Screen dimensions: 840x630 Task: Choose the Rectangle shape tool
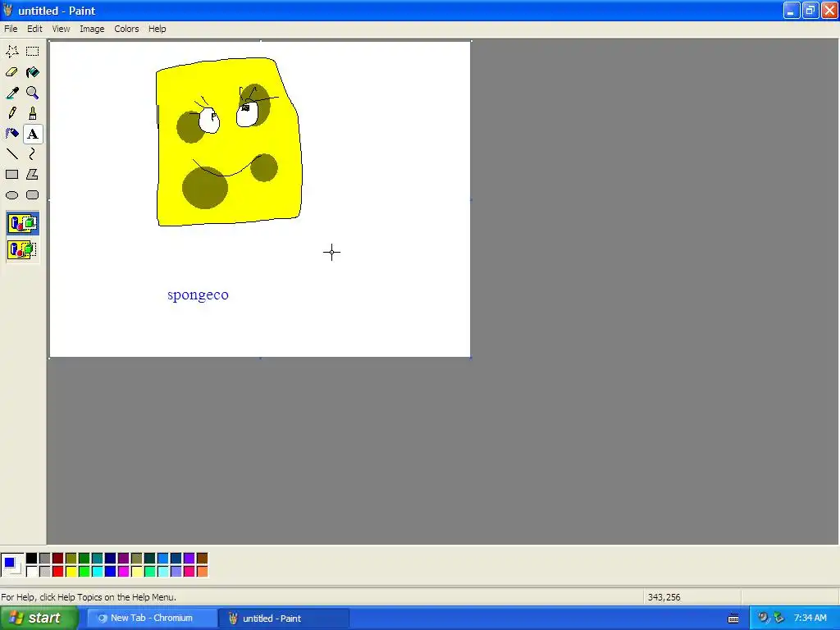click(11, 175)
